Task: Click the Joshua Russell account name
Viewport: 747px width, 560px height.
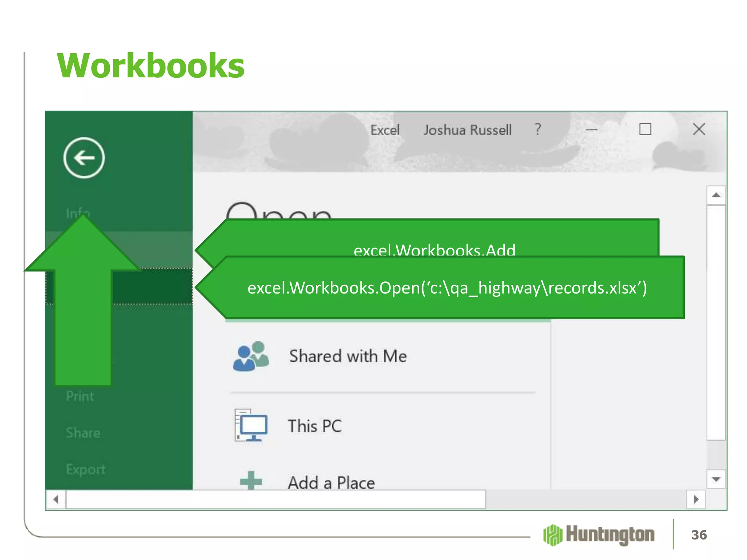Action: (468, 130)
